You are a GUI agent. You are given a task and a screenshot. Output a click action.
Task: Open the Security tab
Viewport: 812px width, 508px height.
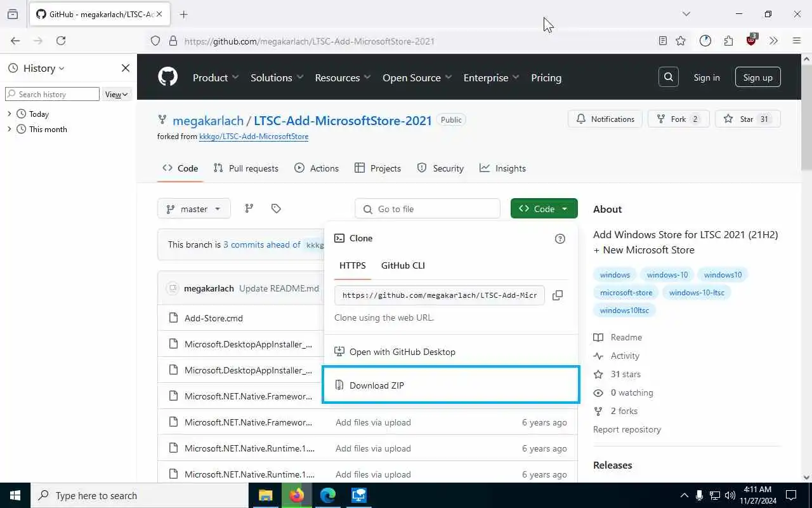(440, 168)
